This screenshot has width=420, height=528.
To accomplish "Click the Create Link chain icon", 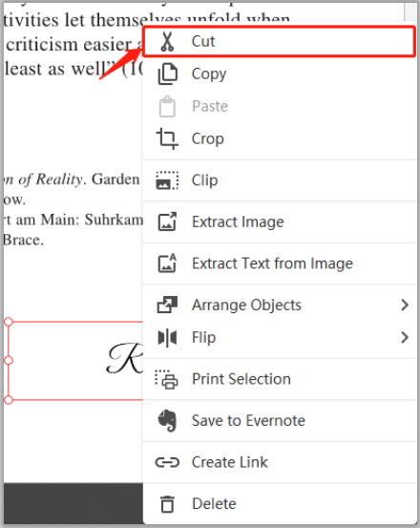I will 167,462.
